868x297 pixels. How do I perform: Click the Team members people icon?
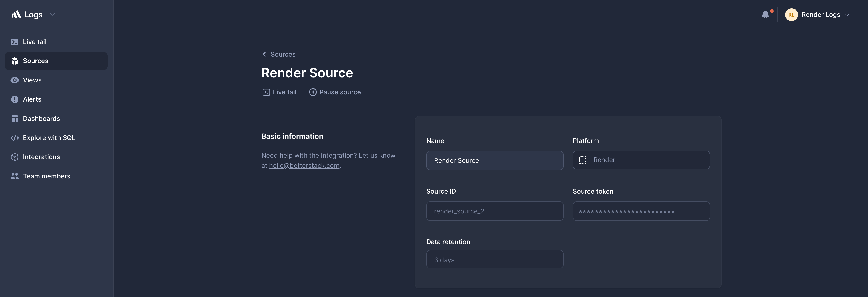pyautogui.click(x=14, y=176)
